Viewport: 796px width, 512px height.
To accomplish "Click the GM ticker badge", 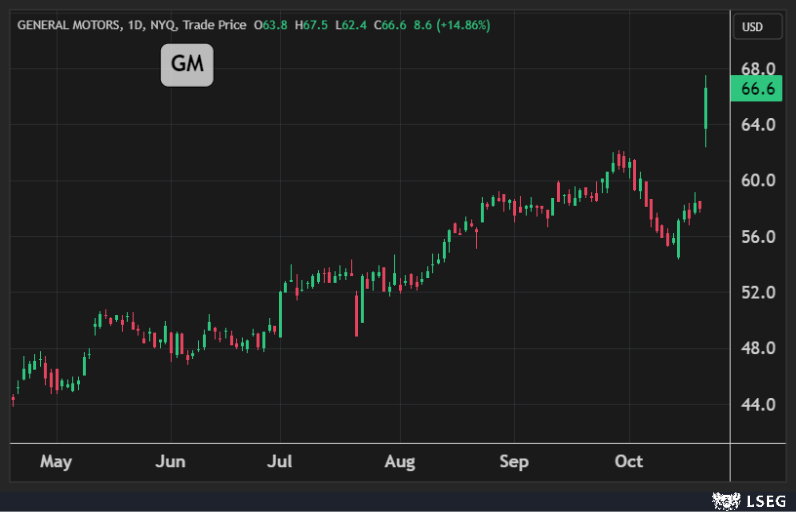I will (187, 65).
